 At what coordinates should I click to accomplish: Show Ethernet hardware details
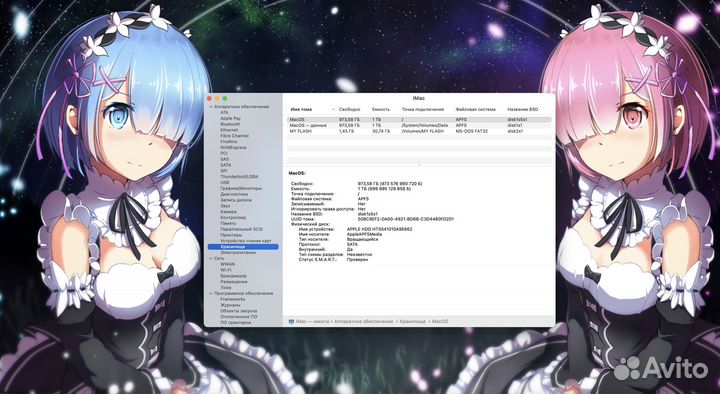pos(229,130)
